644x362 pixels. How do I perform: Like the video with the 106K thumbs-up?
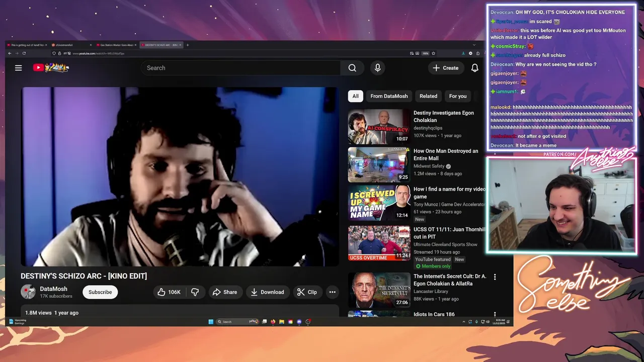pyautogui.click(x=169, y=292)
